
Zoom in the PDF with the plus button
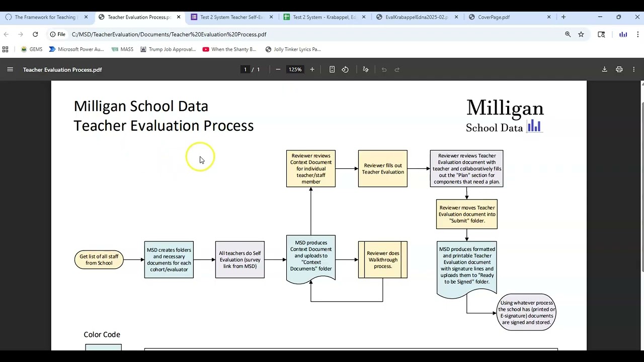[312, 69]
